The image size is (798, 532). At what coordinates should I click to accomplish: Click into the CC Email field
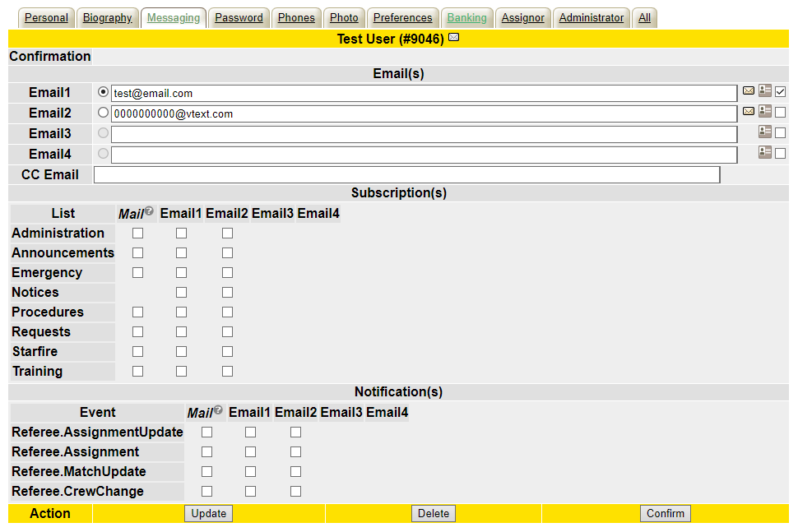click(406, 174)
